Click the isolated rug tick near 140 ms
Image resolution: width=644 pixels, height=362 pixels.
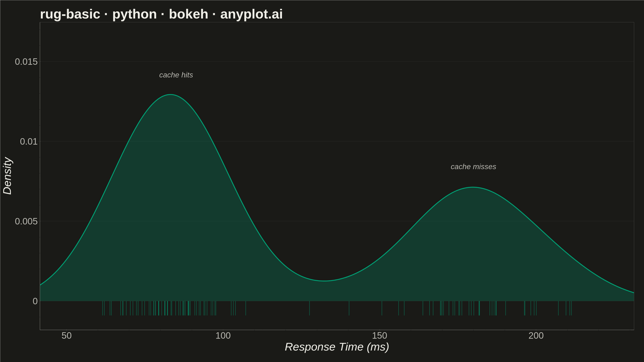[349, 308]
